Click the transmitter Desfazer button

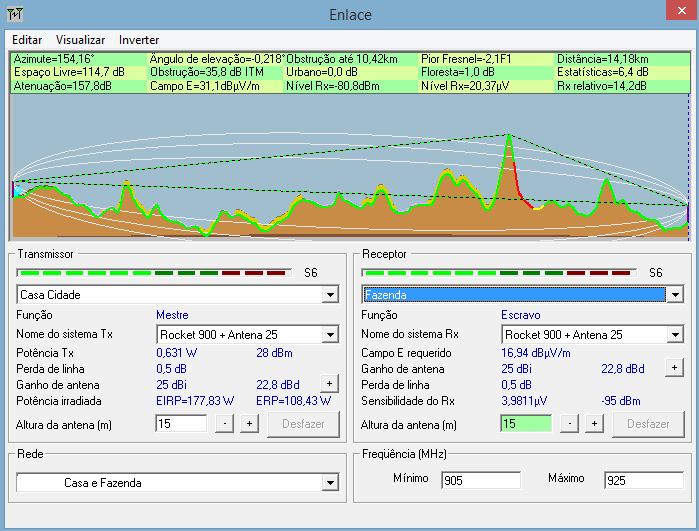click(303, 424)
